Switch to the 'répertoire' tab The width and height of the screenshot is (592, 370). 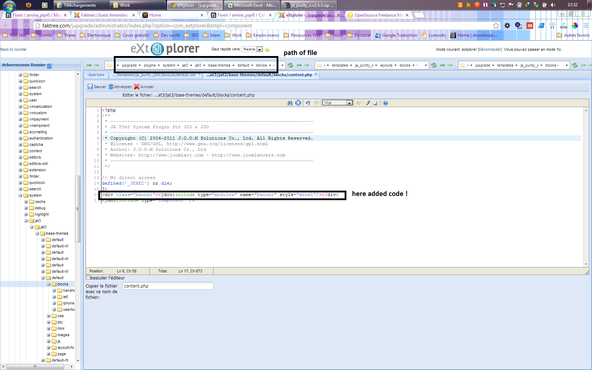click(96, 75)
